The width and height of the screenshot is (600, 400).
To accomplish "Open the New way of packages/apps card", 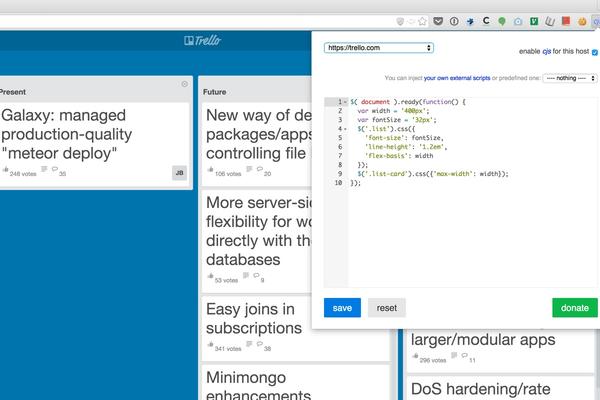I will pyautogui.click(x=256, y=144).
